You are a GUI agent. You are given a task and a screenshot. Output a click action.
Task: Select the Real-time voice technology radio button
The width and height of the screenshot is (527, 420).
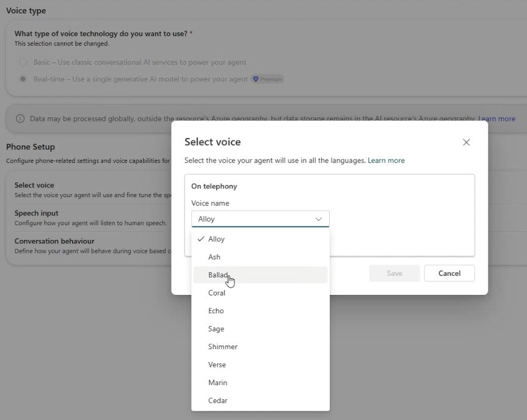[23, 79]
